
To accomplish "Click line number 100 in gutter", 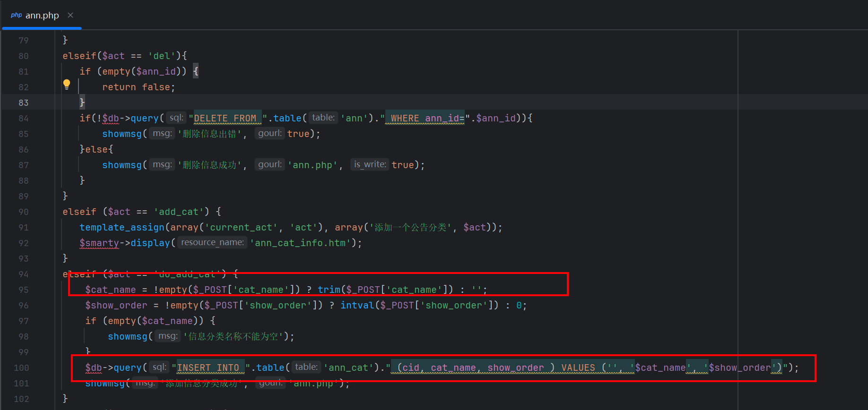I will (21, 367).
